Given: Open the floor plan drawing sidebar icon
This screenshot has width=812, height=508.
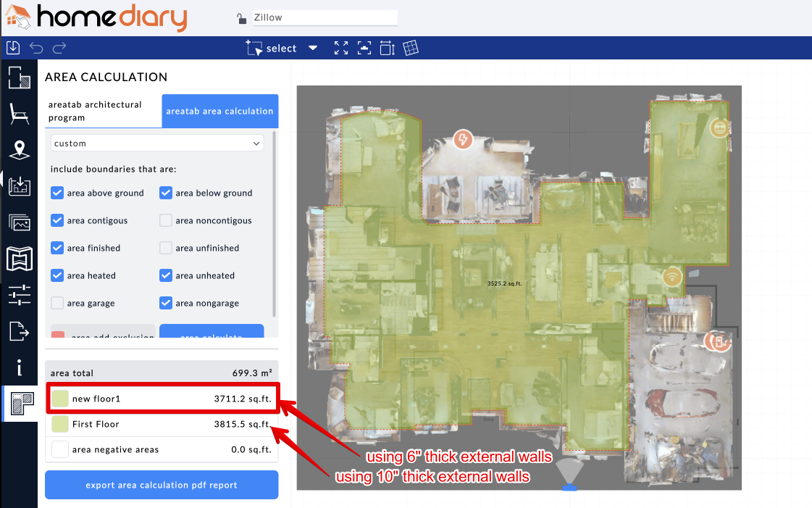Looking at the screenshot, I should click(x=19, y=78).
